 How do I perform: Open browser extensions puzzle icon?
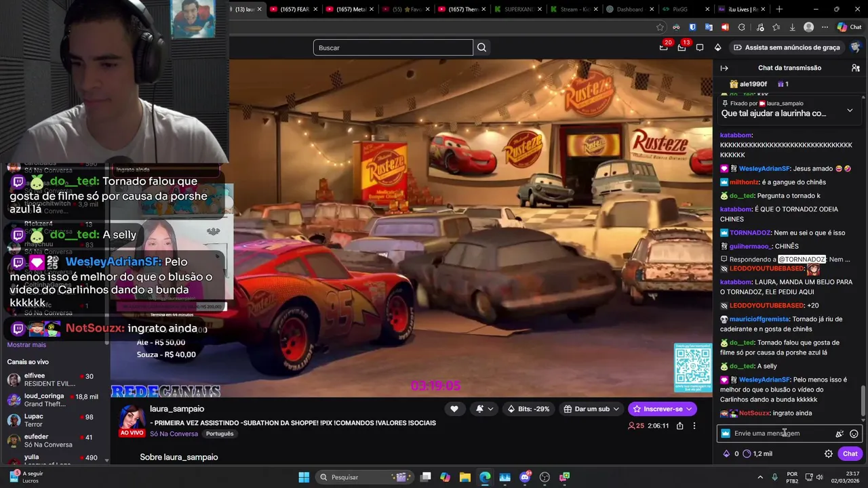click(741, 27)
